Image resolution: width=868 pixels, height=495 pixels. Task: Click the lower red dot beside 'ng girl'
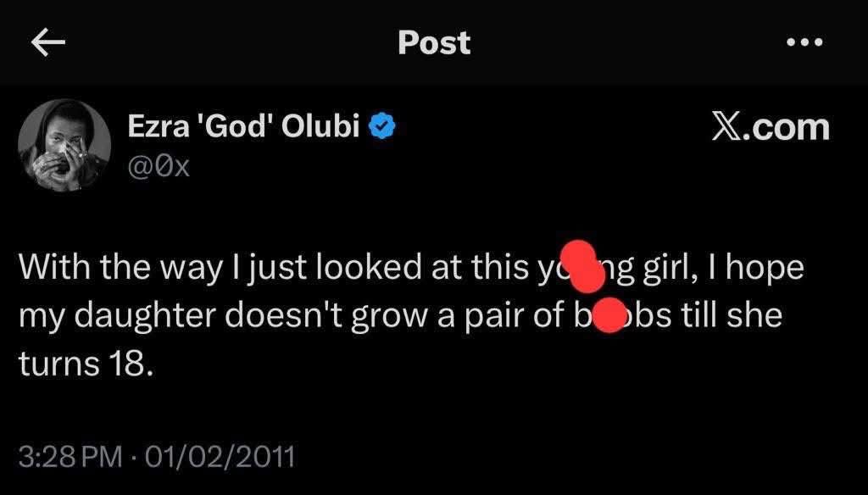click(591, 275)
